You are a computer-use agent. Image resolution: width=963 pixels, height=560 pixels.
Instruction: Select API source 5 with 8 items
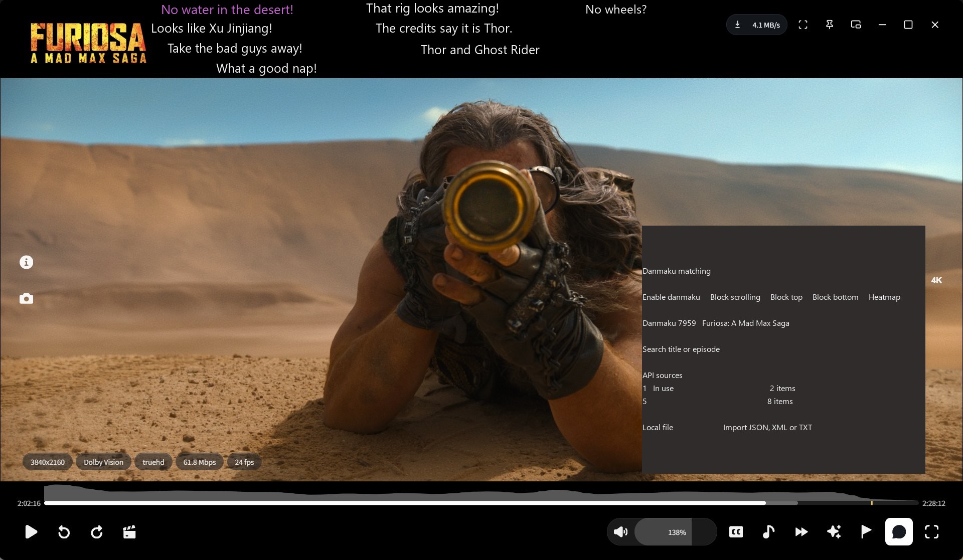(x=718, y=402)
